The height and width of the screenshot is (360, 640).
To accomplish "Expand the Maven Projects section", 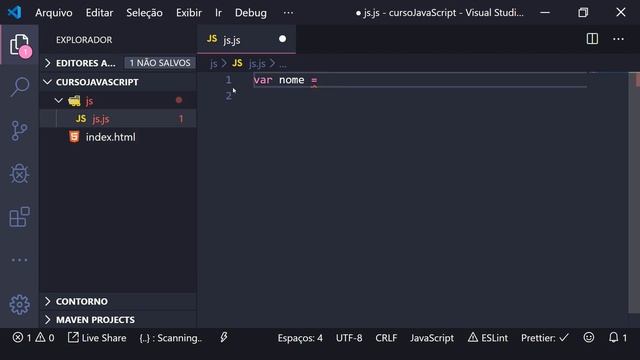I will [x=118, y=320].
